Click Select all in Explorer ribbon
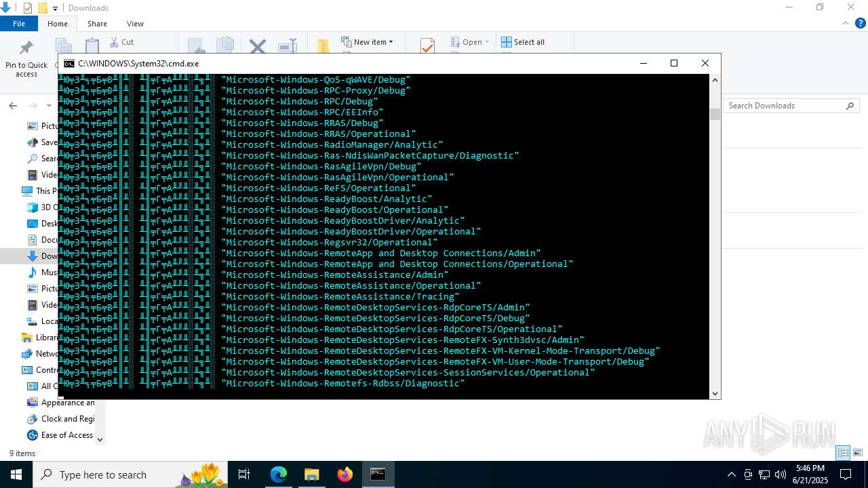The height and width of the screenshot is (488, 868). [523, 42]
